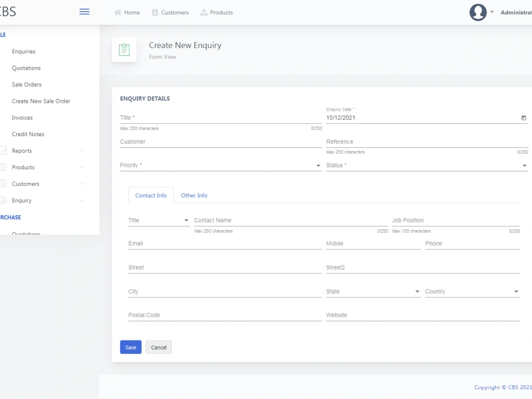Click the Customer input field
Viewport: 532px width, 399px height.
tap(221, 142)
